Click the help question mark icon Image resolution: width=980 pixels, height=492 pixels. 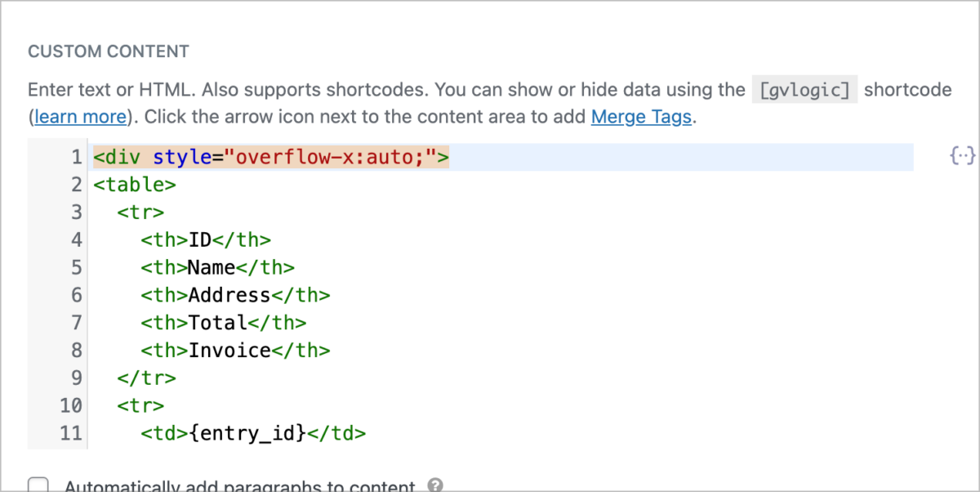(x=435, y=485)
